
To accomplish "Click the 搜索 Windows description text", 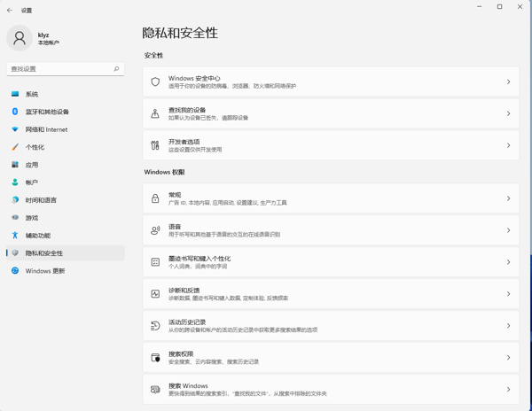I will tap(247, 393).
